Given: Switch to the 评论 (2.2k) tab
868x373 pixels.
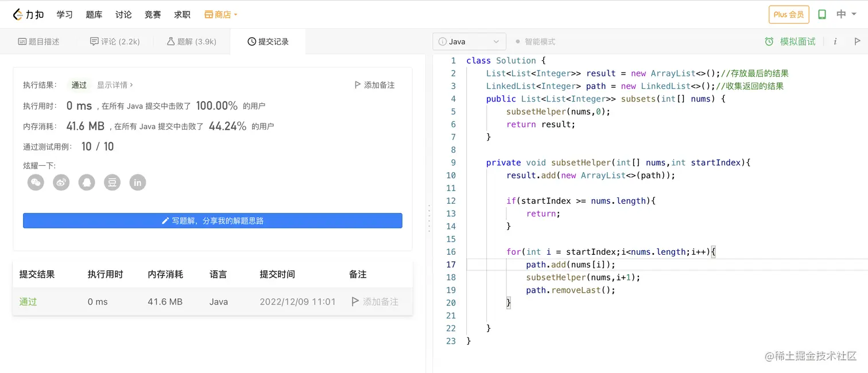Looking at the screenshot, I should (x=115, y=42).
